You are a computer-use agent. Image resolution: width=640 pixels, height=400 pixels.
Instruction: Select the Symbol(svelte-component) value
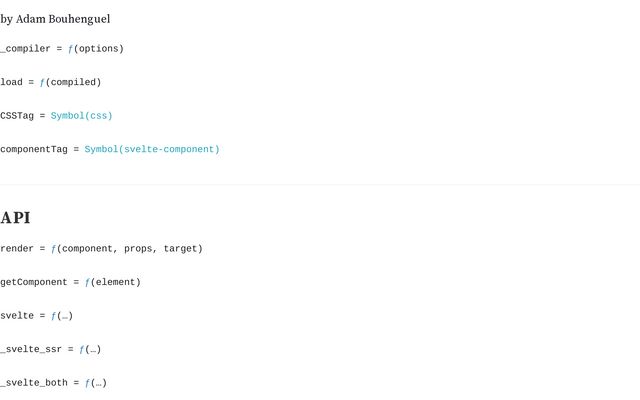[152, 150]
